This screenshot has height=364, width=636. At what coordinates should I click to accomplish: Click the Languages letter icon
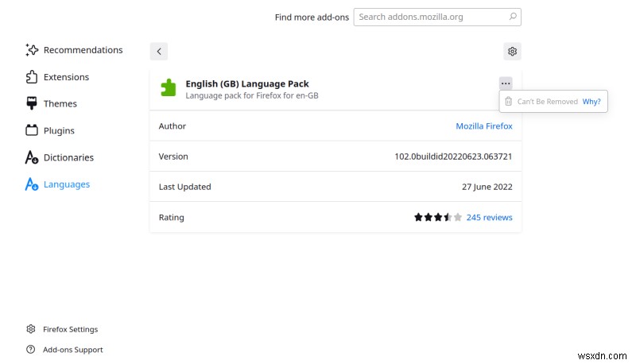pos(32,184)
